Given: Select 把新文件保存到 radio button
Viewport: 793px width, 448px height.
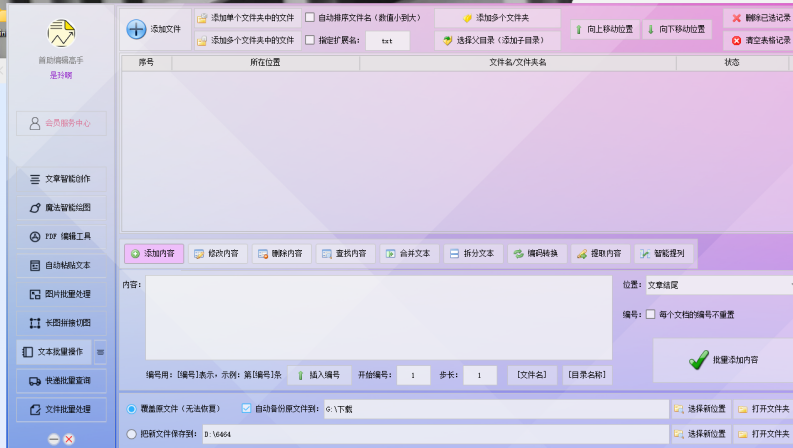Looking at the screenshot, I should coord(131,434).
